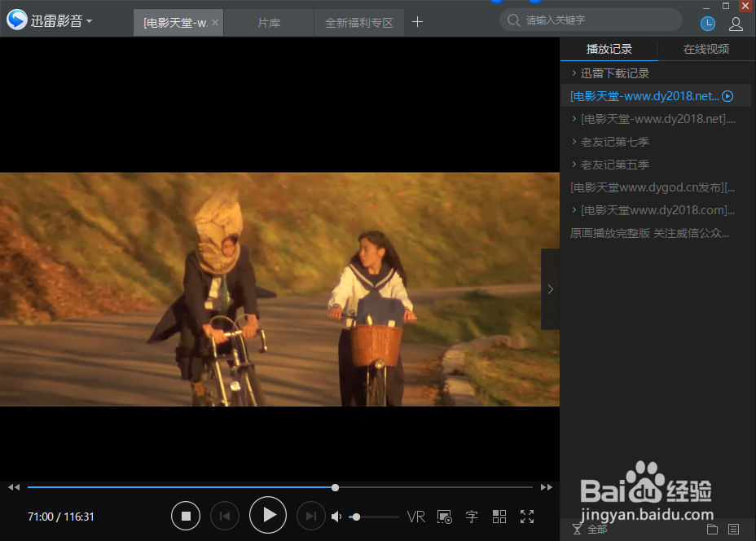Stop playback with the stop button
This screenshot has height=541, width=756.
click(x=186, y=516)
